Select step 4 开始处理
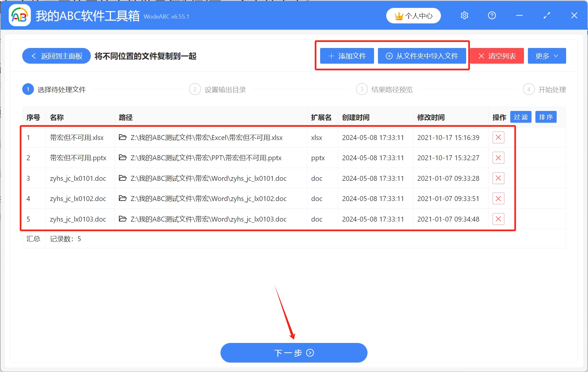The image size is (588, 372). pyautogui.click(x=545, y=89)
